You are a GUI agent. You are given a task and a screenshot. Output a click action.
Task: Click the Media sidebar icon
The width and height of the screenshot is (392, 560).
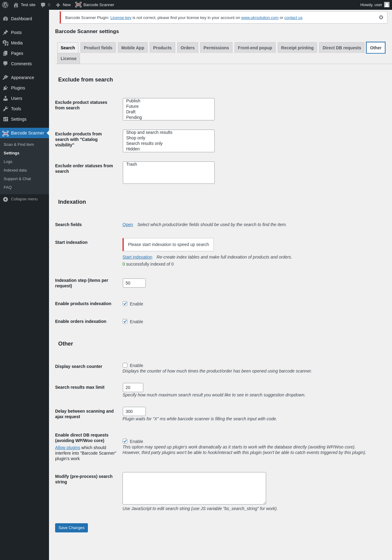6,43
